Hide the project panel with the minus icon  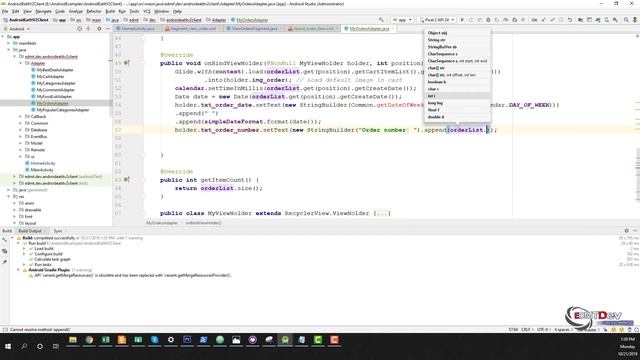108,29
